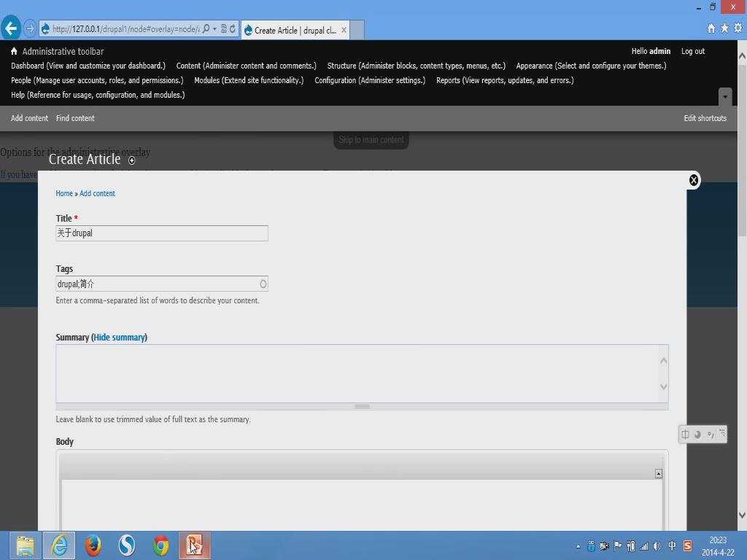The height and width of the screenshot is (560, 747).
Task: Show hidden system tray icons
Action: 578,546
